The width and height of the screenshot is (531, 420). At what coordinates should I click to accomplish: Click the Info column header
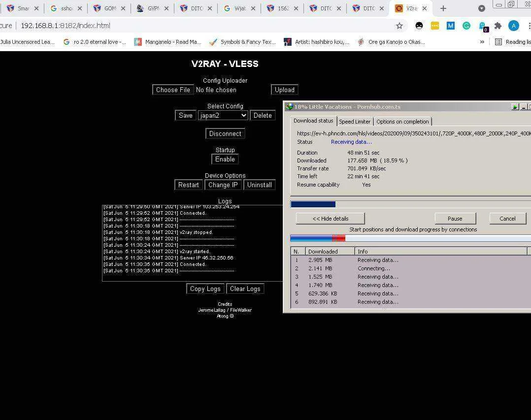pos(441,252)
